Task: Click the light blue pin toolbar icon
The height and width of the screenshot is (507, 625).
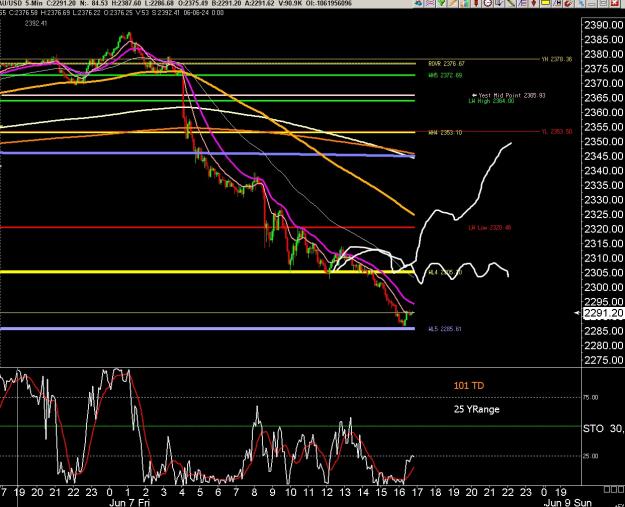Action: (x=581, y=3)
